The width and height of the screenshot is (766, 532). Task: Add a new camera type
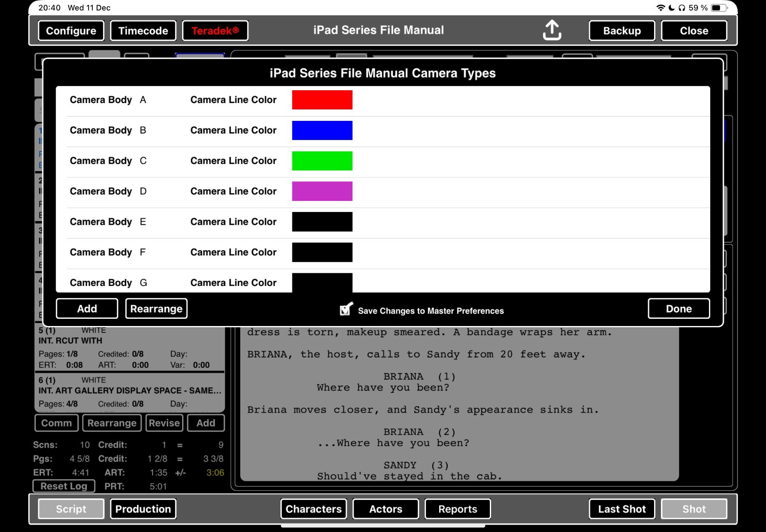(x=87, y=309)
